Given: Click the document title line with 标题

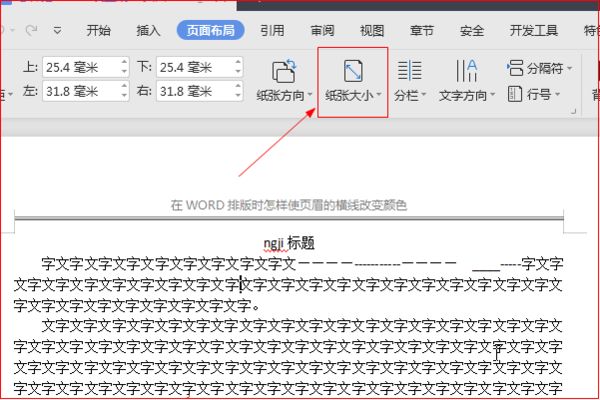Looking at the screenshot, I should point(289,243).
